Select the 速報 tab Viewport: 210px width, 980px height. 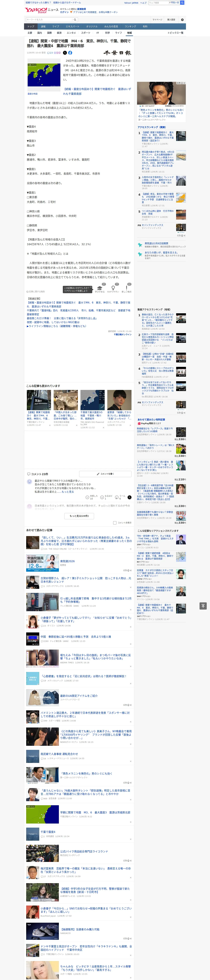[43, 27]
